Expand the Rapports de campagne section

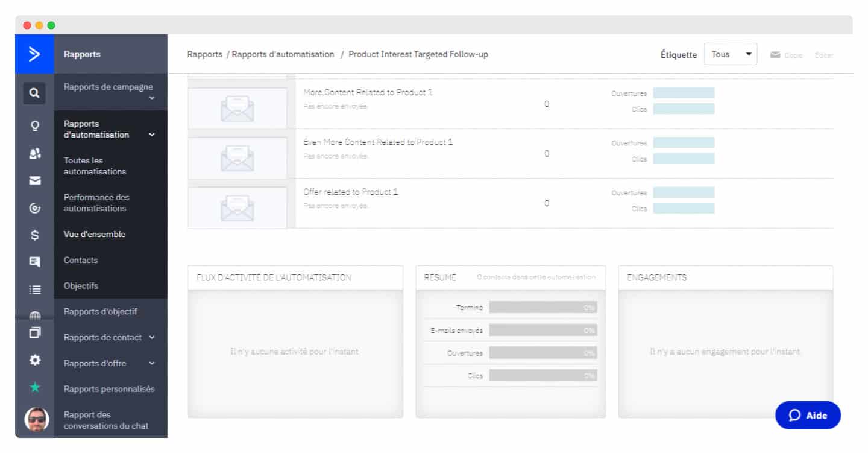(x=110, y=92)
